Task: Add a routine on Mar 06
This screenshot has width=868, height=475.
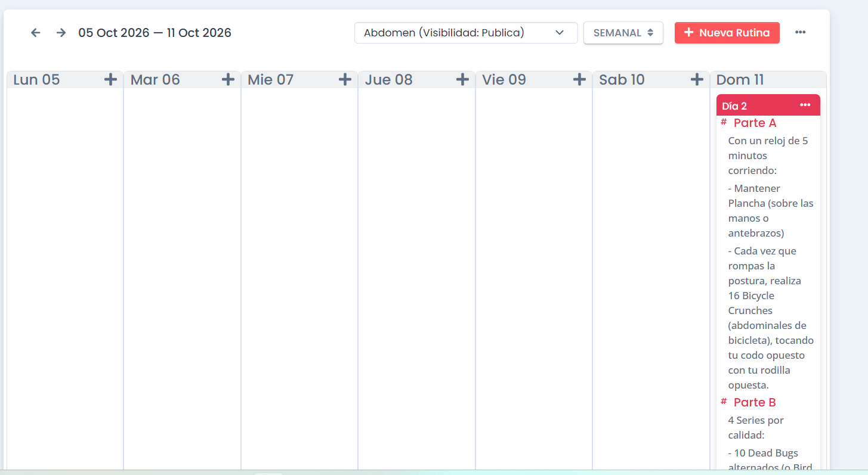Action: 228,80
